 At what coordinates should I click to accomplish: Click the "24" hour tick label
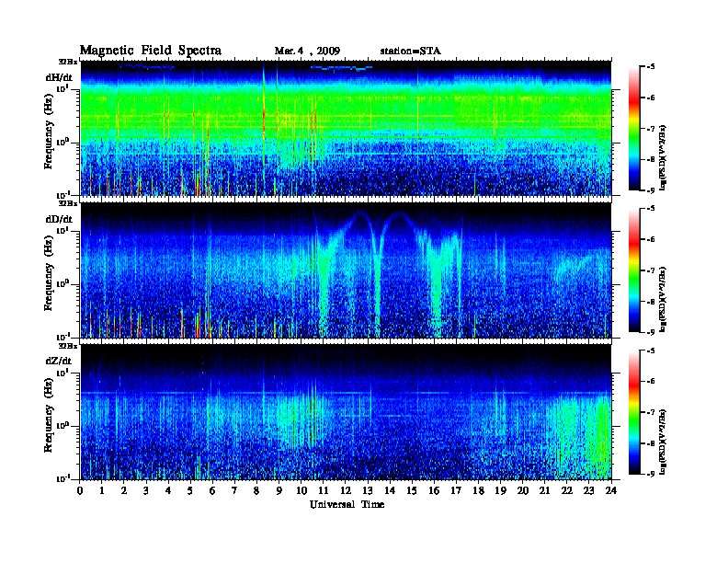click(611, 490)
